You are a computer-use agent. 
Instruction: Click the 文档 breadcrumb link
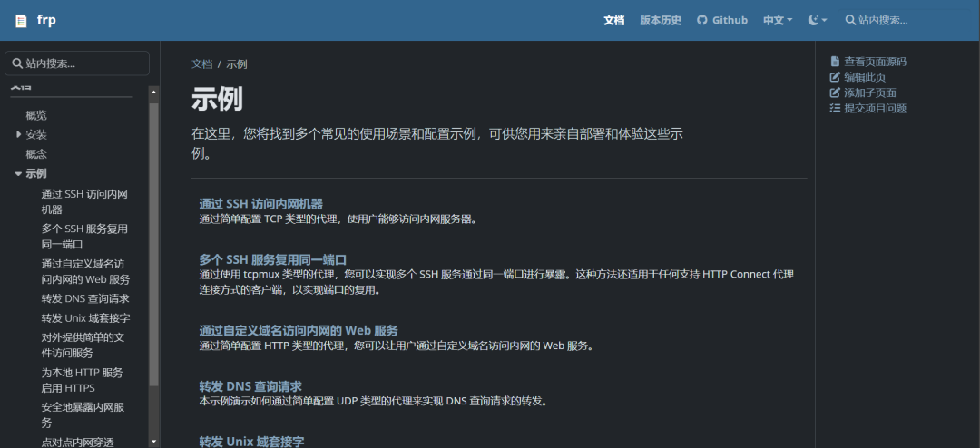(x=201, y=64)
